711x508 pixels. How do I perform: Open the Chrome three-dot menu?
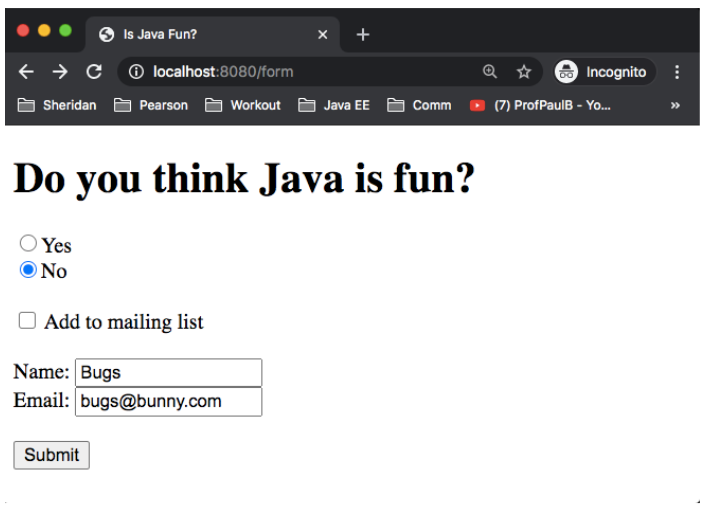pyautogui.click(x=677, y=72)
